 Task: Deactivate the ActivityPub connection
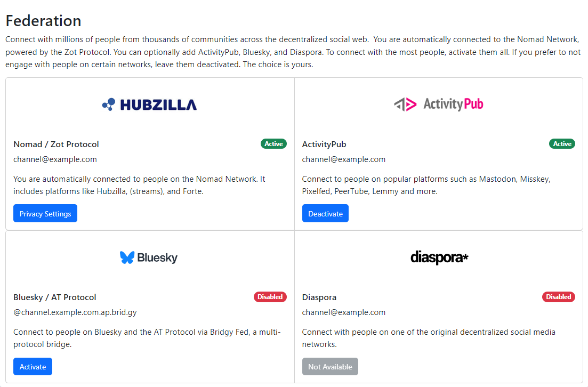coord(325,214)
